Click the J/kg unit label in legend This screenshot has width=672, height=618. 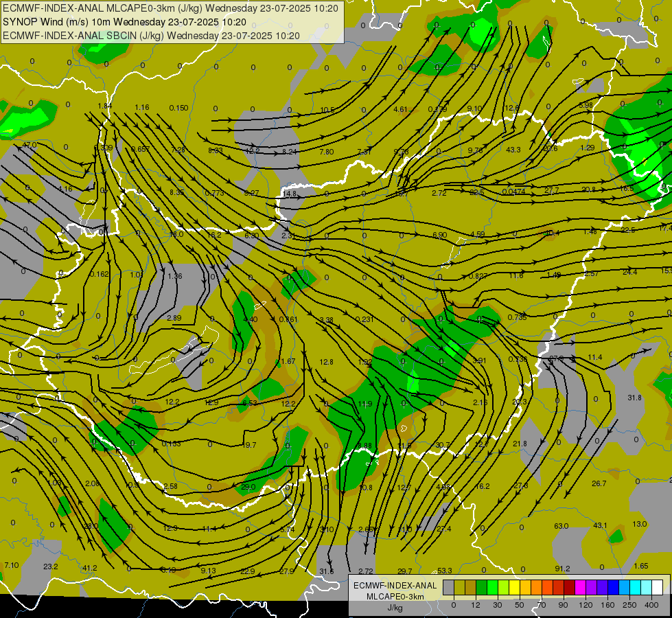click(x=395, y=608)
